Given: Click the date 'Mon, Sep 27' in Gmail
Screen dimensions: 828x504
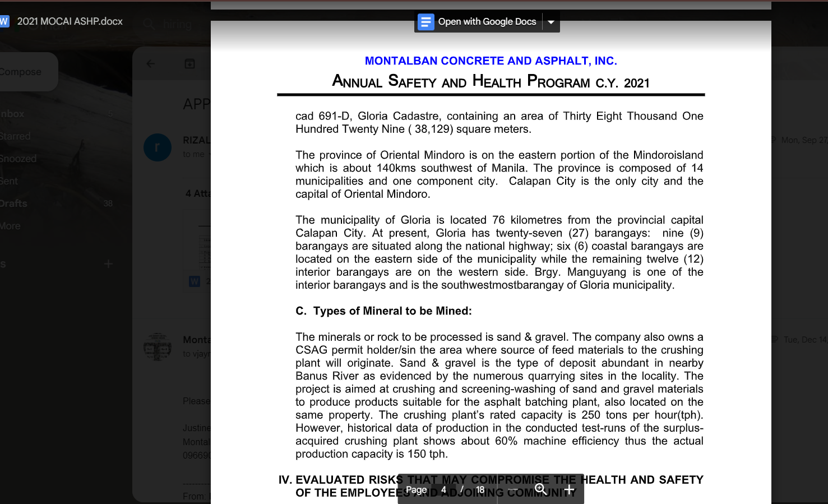Looking at the screenshot, I should 804,140.
